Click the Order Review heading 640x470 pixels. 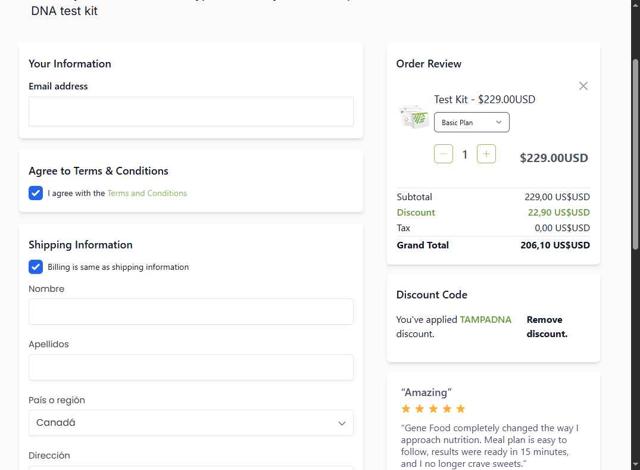(429, 64)
